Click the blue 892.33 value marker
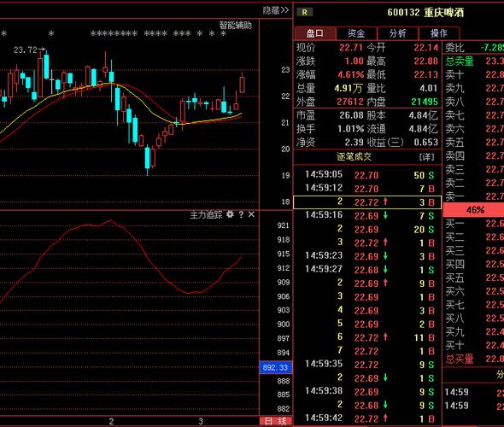504x427 pixels. pos(275,367)
